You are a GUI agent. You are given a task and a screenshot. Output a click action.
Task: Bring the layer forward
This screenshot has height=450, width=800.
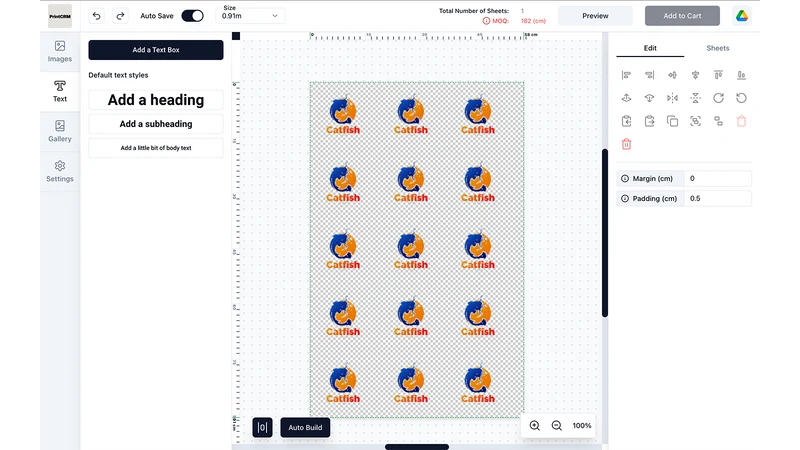pyautogui.click(x=627, y=98)
